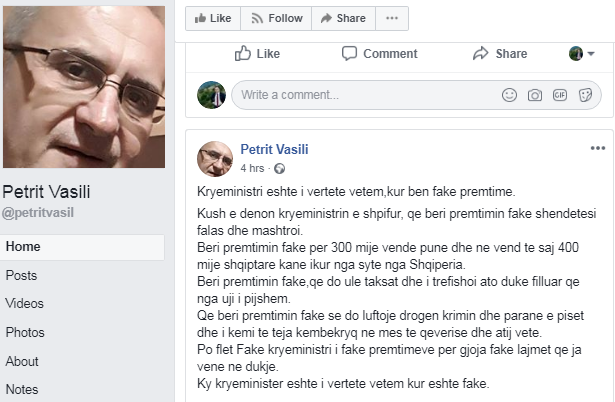
Task: Click the Petrit Vasili post author name
Action: click(274, 149)
